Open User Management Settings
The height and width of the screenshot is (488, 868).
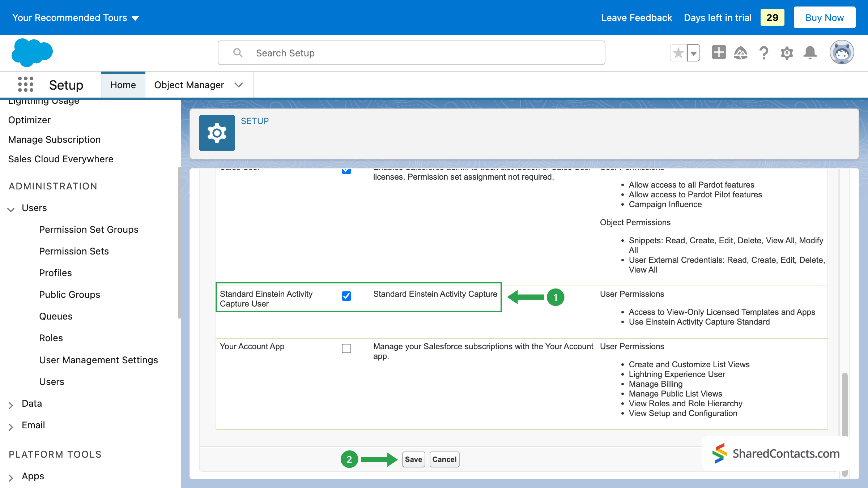pyautogui.click(x=98, y=360)
